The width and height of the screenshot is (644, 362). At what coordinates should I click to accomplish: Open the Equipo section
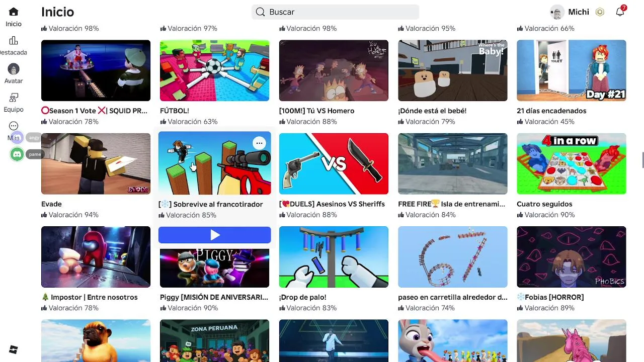click(14, 103)
